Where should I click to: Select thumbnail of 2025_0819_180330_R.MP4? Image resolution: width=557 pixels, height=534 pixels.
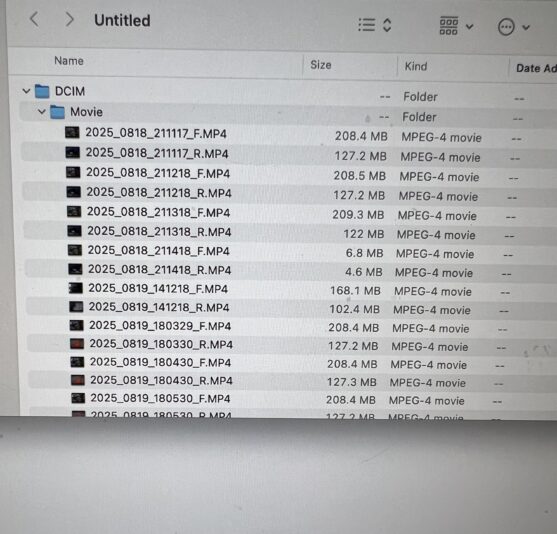tap(77, 344)
